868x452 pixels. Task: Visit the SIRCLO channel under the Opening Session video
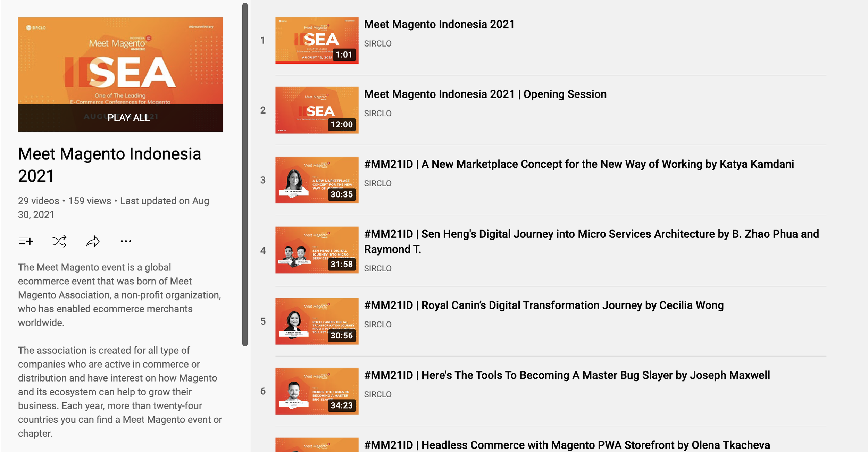click(377, 113)
